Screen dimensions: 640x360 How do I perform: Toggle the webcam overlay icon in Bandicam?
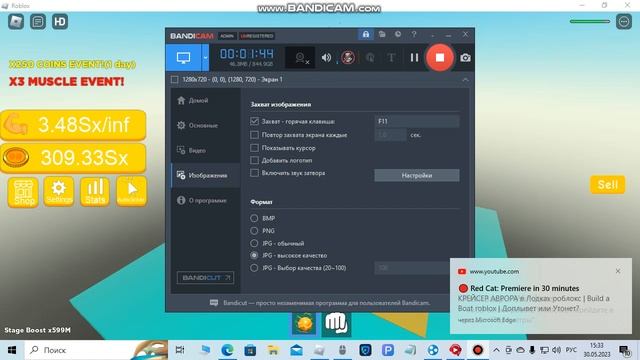(x=301, y=58)
